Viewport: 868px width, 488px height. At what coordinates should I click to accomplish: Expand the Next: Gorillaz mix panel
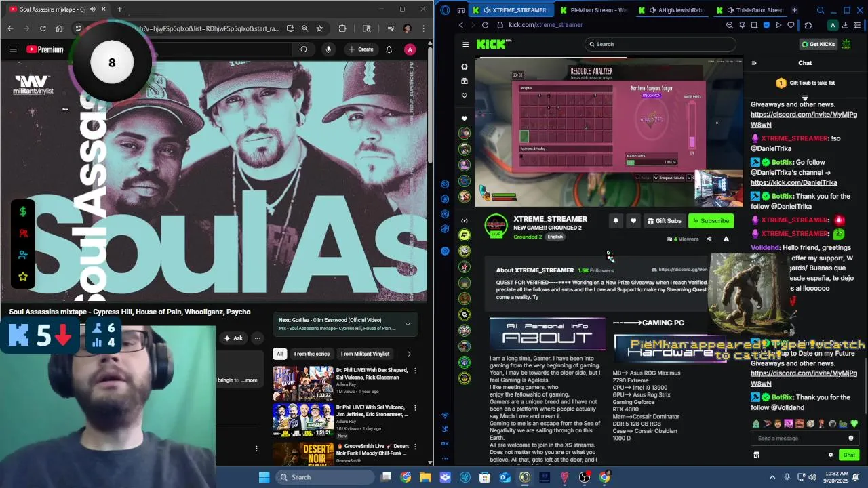tap(345, 324)
